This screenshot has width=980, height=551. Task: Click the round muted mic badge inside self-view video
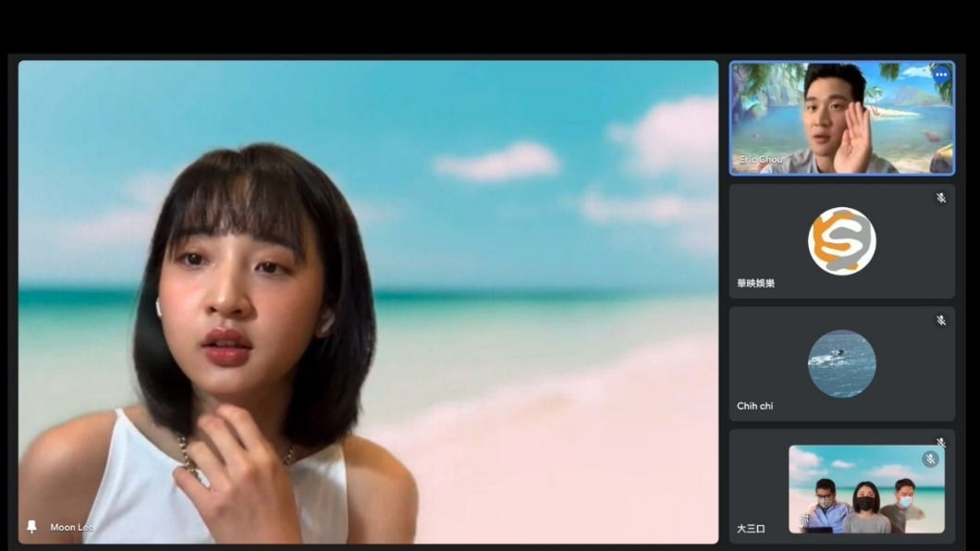click(930, 459)
